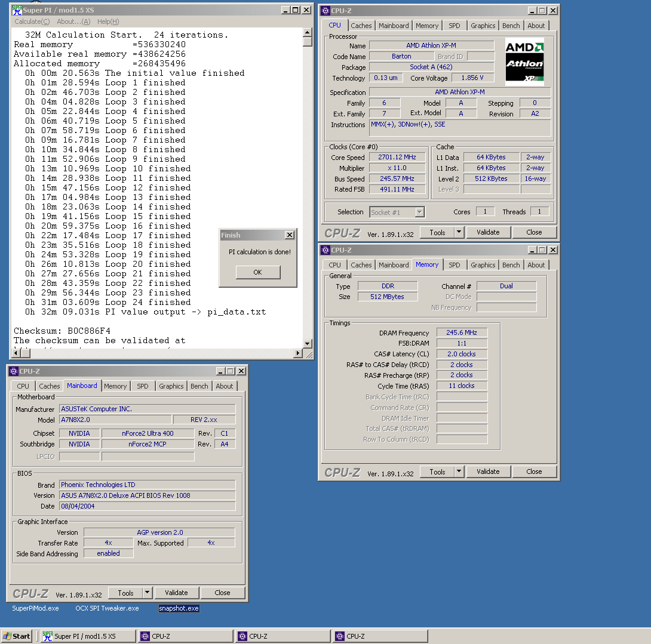Switch to the CPU tab in the Memory CPU-Z window
This screenshot has width=651, height=644.
click(334, 265)
